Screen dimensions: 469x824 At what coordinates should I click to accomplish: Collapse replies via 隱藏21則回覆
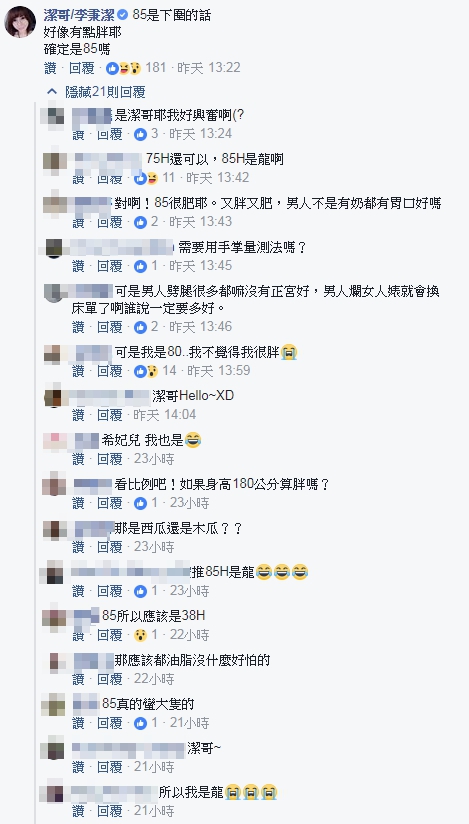(105, 92)
